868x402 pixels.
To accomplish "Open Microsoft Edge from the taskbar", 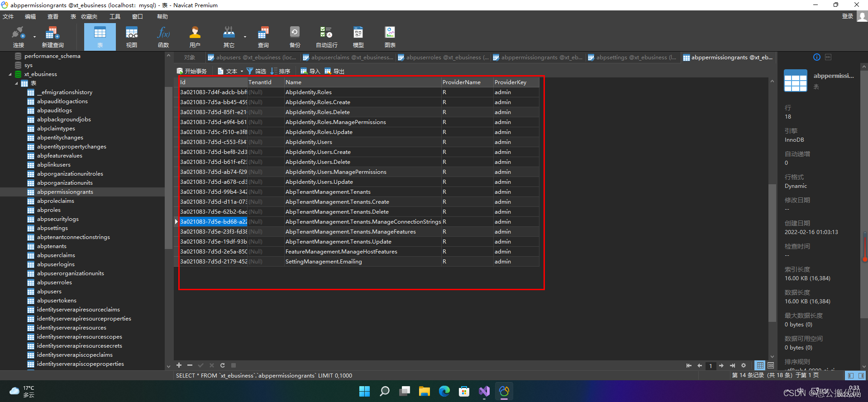I will (444, 391).
